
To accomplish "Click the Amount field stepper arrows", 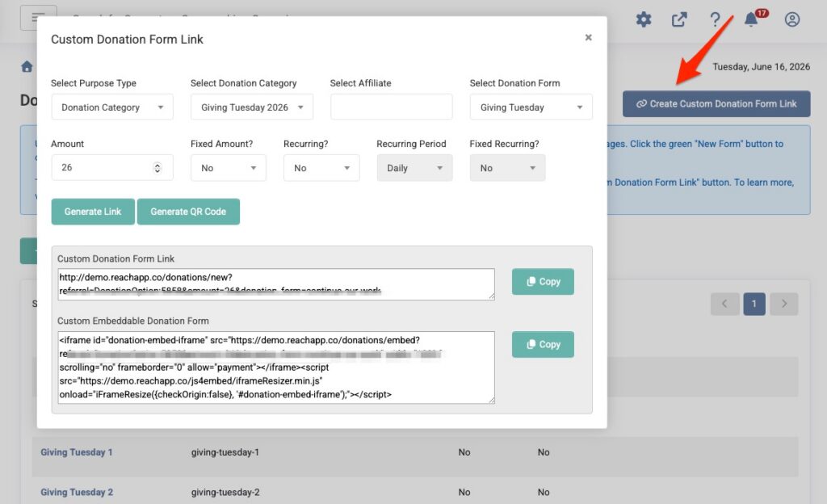I will pyautogui.click(x=157, y=168).
